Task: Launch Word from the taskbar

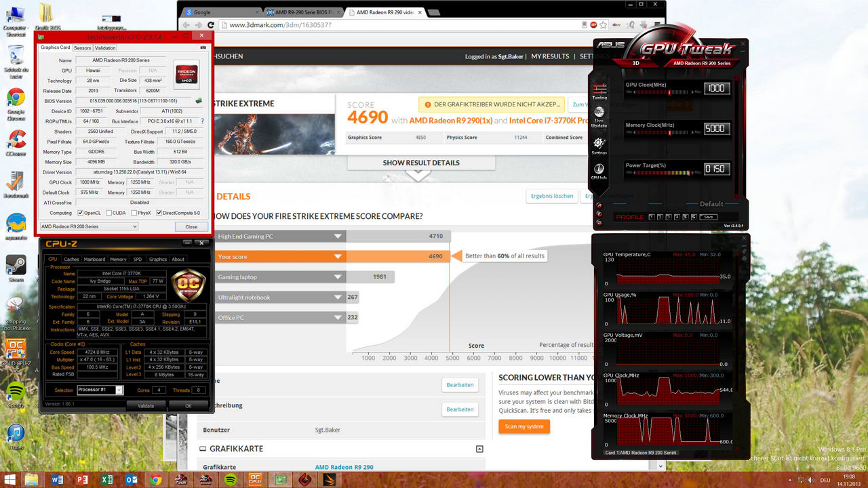Action: pyautogui.click(x=57, y=480)
